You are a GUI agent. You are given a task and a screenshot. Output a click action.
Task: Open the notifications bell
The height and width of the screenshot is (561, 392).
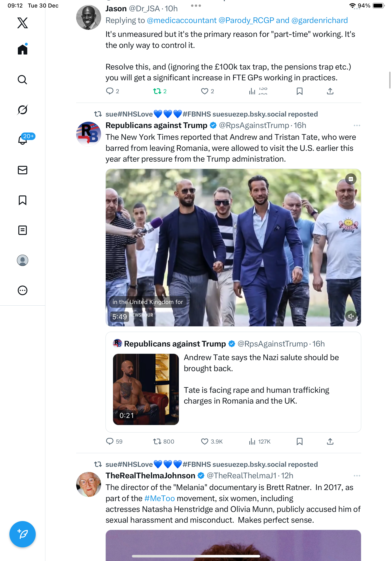[23, 140]
